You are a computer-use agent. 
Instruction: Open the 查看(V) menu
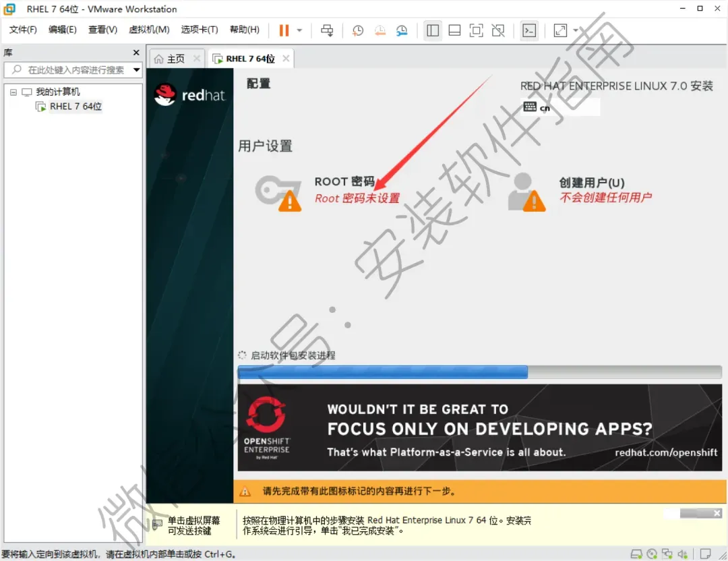click(x=102, y=30)
